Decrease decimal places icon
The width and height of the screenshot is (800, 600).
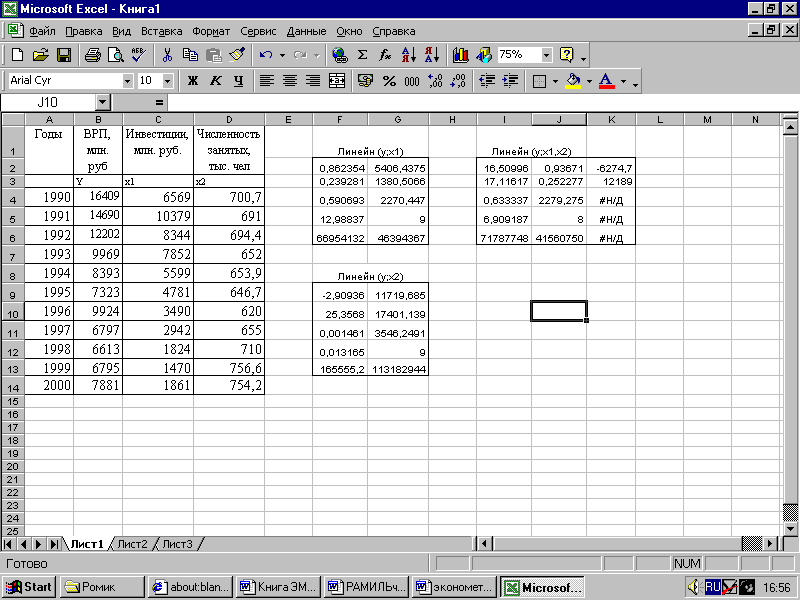pyautogui.click(x=458, y=81)
